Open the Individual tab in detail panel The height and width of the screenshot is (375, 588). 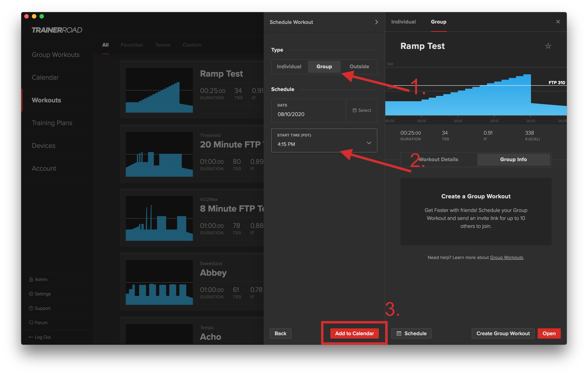403,22
